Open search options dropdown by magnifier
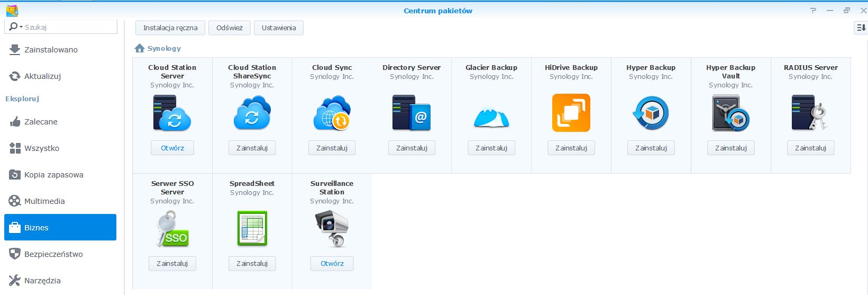The height and width of the screenshot is (295, 868). tap(16, 27)
